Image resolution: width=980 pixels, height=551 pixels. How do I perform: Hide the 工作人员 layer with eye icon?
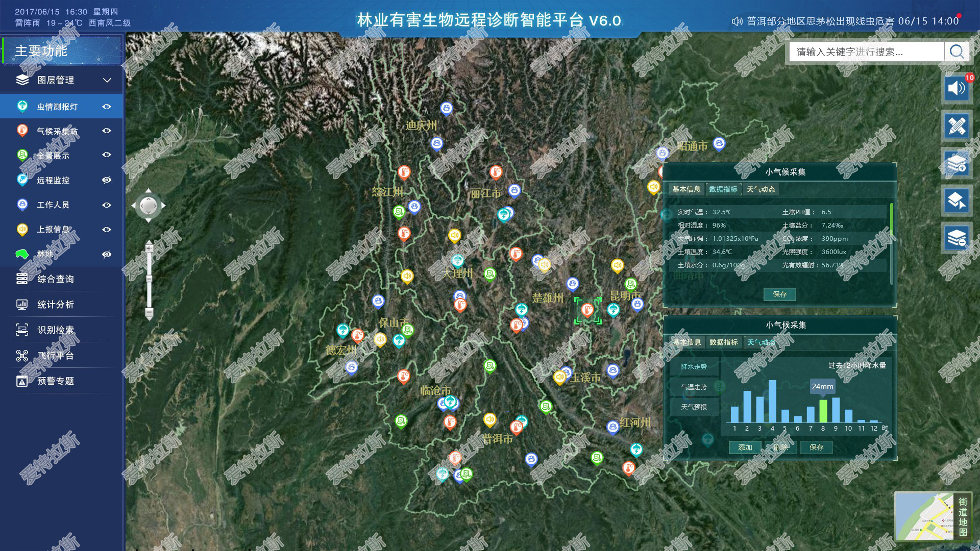coord(107,205)
